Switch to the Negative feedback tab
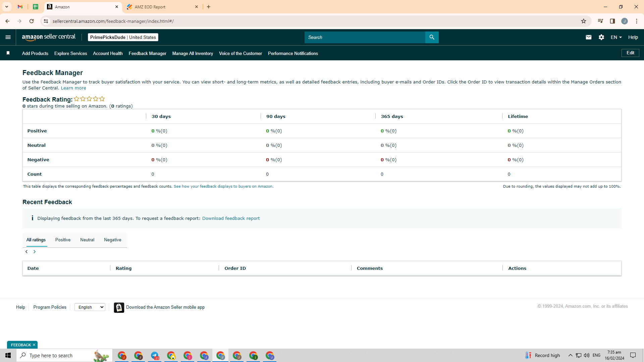 click(x=113, y=240)
